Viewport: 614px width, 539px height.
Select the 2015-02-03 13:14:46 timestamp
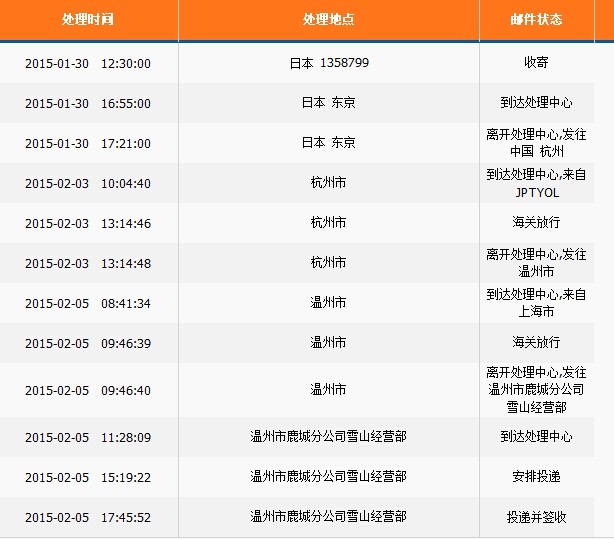88,223
